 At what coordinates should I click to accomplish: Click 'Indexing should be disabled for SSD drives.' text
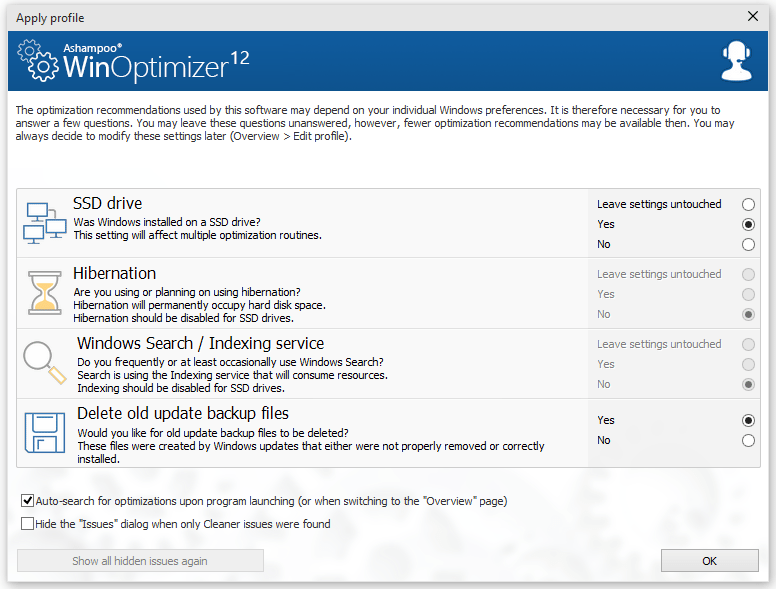pyautogui.click(x=181, y=389)
